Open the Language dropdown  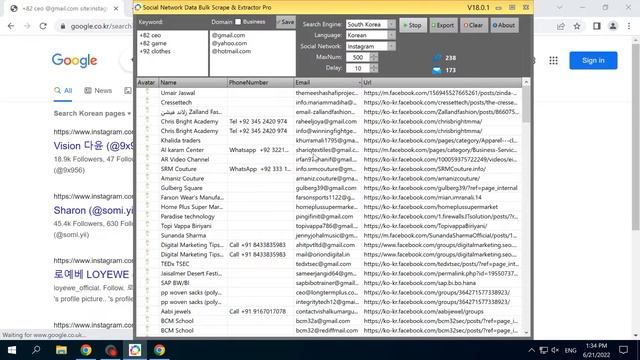click(x=391, y=35)
